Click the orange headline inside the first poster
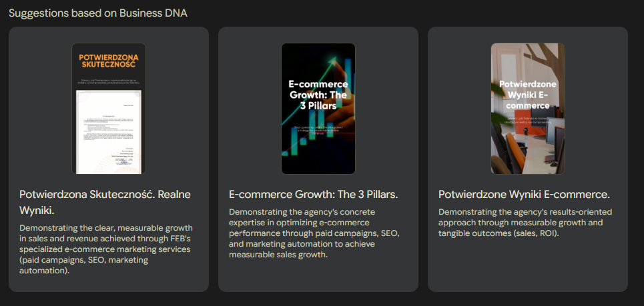The height and width of the screenshot is (306, 644). [x=108, y=61]
